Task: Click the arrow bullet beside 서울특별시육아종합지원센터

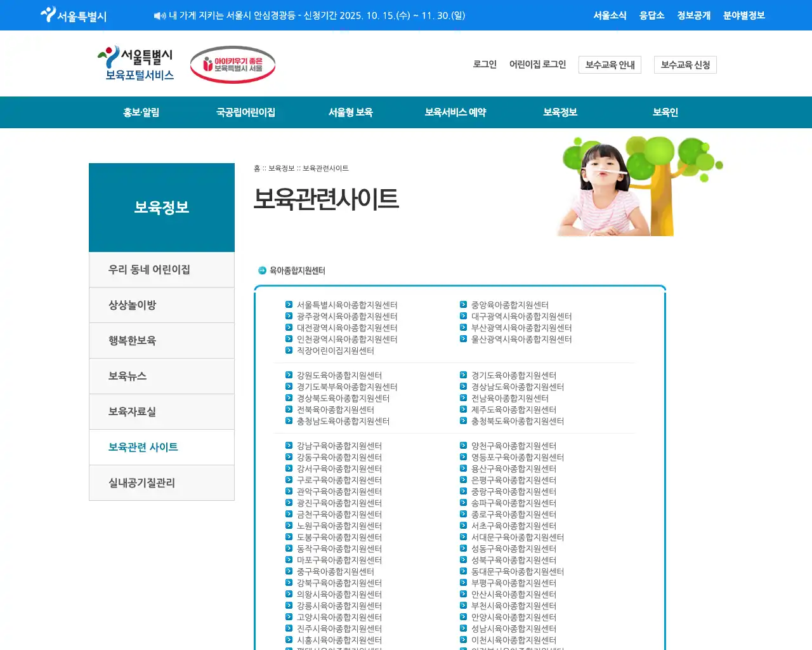Action: tap(289, 304)
